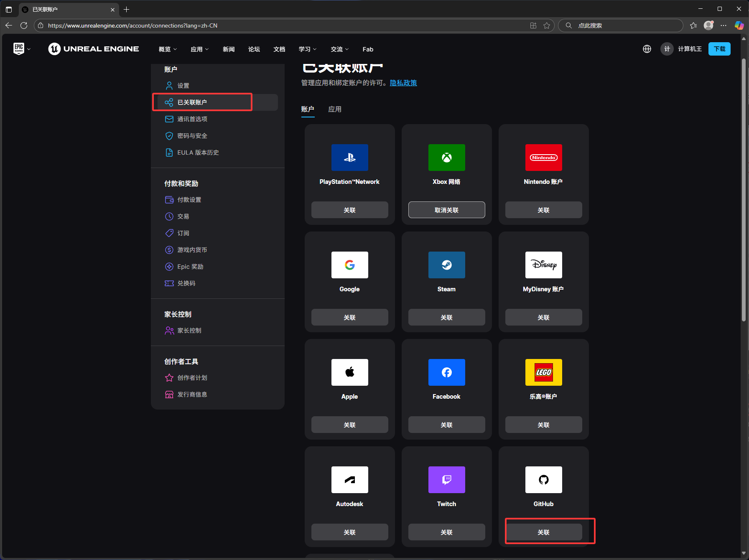Click the Autodesk logo tile
The width and height of the screenshot is (749, 560).
point(350,480)
